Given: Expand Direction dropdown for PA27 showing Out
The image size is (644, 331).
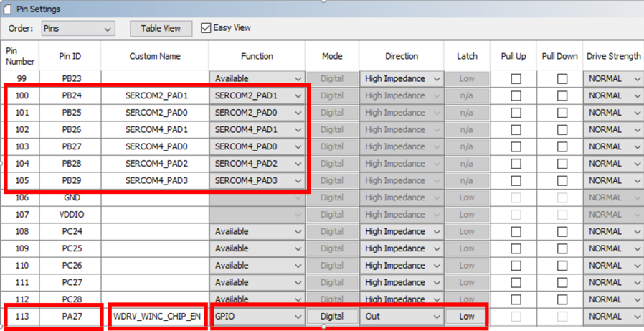Looking at the screenshot, I should pyautogui.click(x=402, y=317).
